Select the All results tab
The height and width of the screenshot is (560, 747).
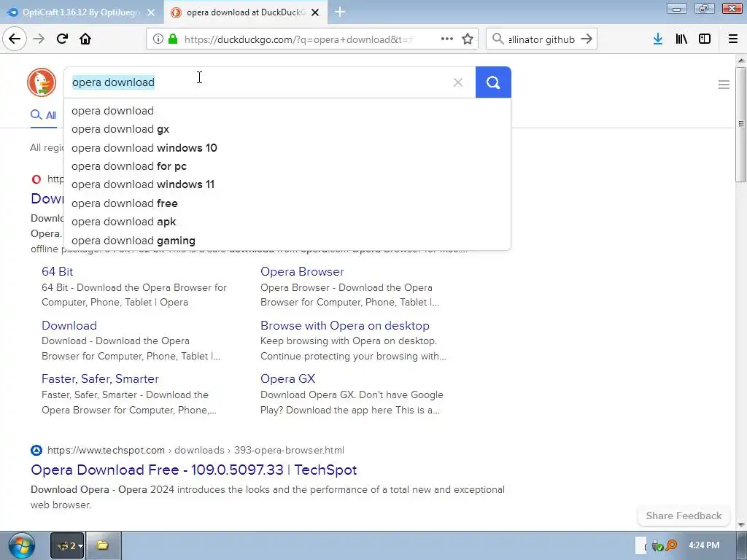pos(43,115)
